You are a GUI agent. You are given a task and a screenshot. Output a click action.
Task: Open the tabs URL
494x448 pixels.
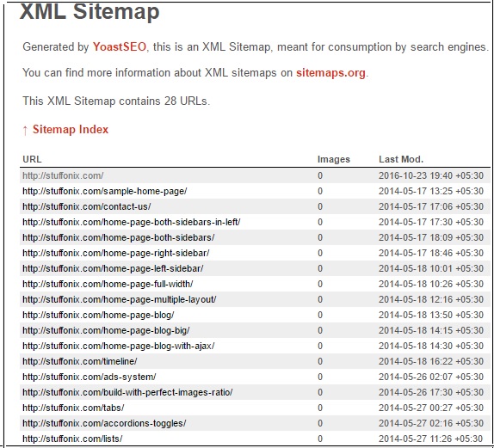(73, 408)
